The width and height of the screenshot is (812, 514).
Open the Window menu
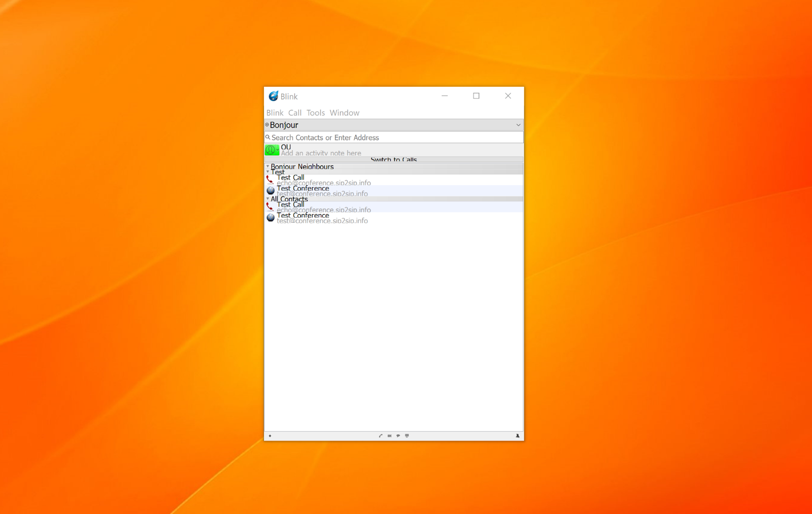[345, 113]
